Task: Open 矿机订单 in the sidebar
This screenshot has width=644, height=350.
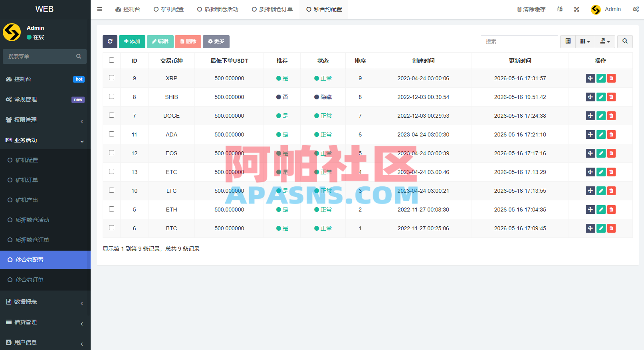Action: 45,180
